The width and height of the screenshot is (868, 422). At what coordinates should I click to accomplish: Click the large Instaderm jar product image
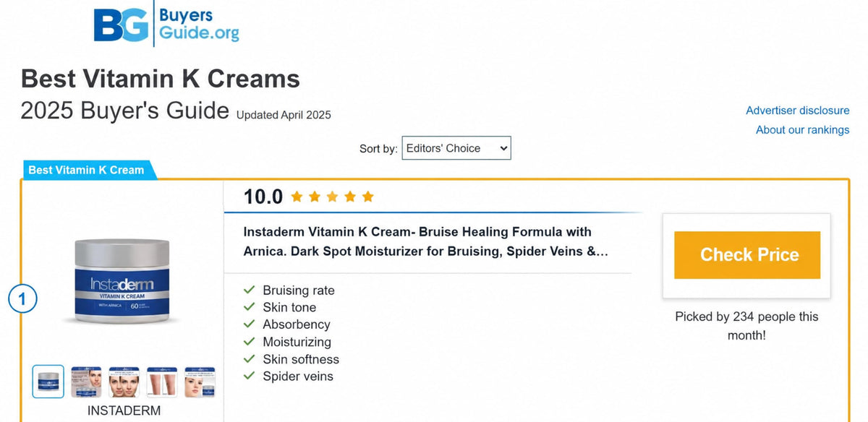pos(124,282)
